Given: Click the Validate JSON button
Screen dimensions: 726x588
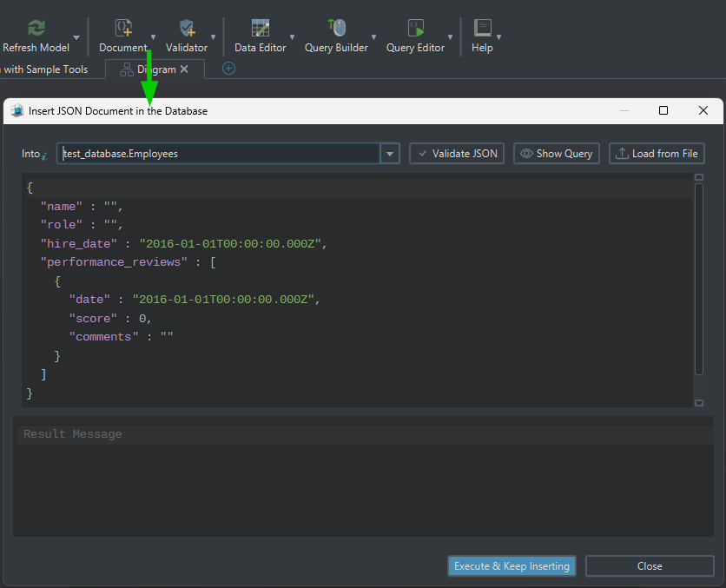Looking at the screenshot, I should pos(457,154).
